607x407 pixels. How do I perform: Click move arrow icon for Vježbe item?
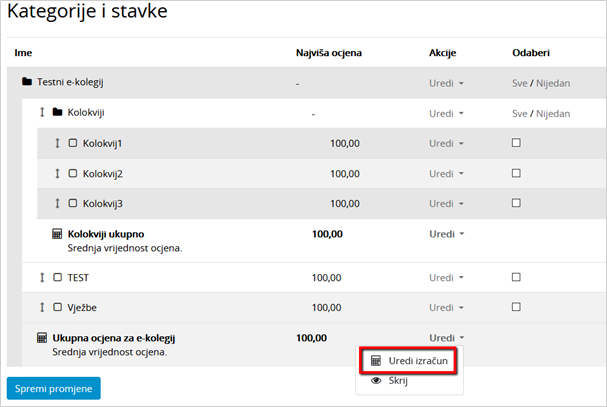[x=42, y=307]
